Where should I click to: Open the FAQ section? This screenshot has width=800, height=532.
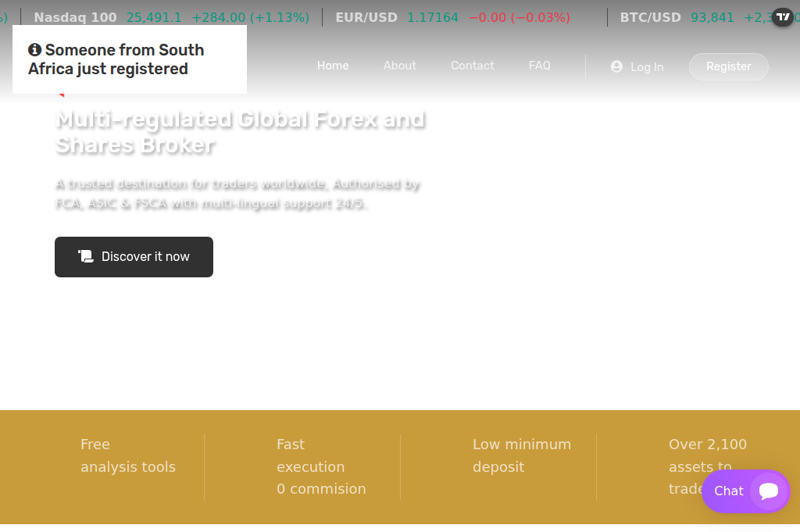(540, 66)
